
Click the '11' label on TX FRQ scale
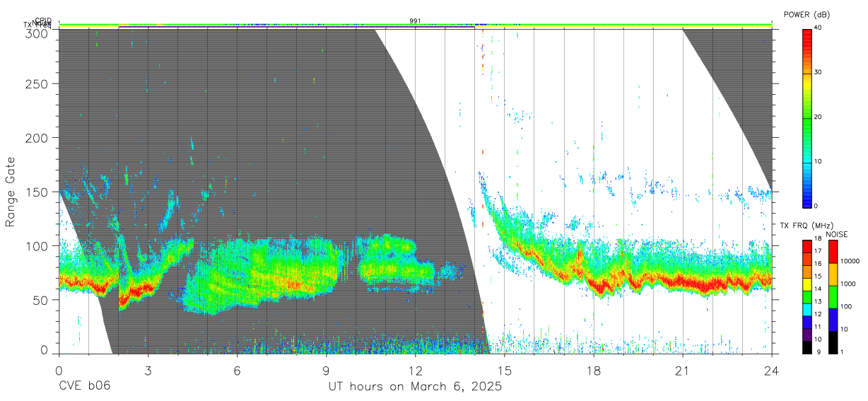(x=818, y=327)
